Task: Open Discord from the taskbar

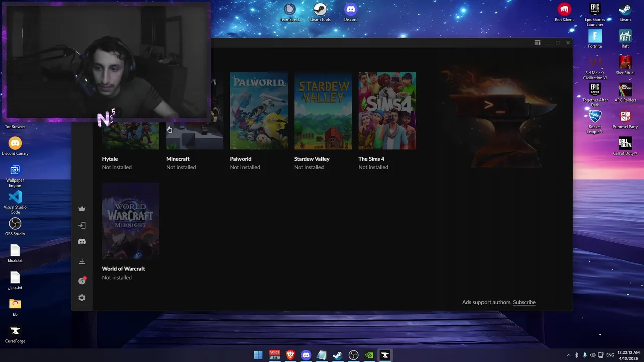Action: [x=306, y=355]
